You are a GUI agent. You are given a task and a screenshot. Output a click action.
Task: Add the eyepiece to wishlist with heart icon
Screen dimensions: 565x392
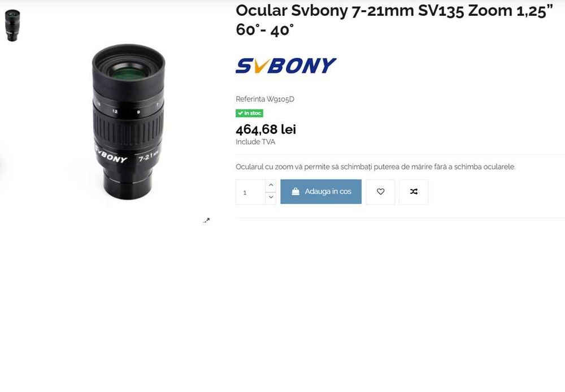tap(380, 191)
